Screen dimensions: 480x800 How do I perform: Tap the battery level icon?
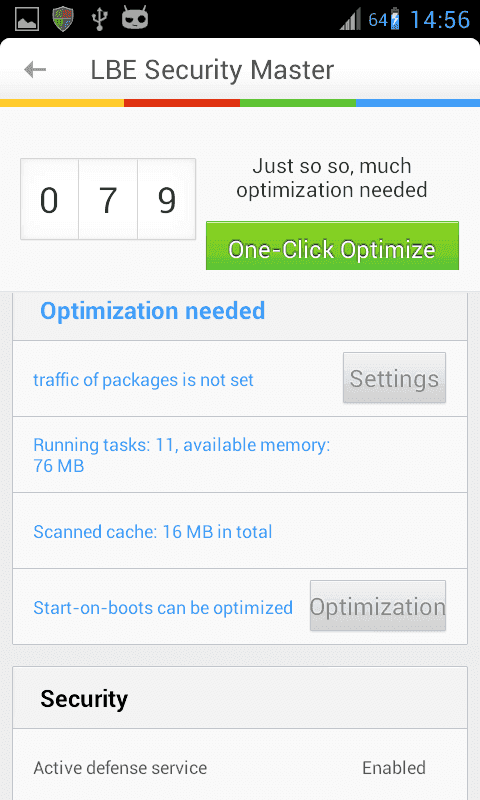pos(395,19)
